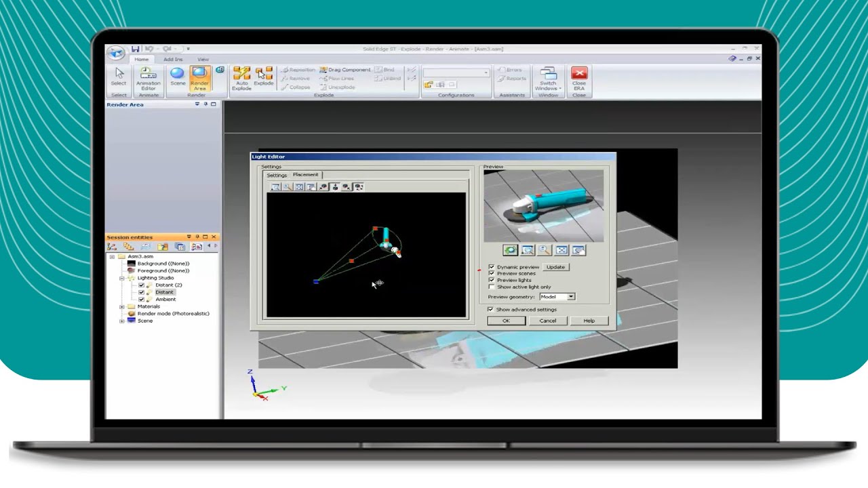Toggle Preview lights checkbox
868x488 pixels.
pyautogui.click(x=492, y=280)
